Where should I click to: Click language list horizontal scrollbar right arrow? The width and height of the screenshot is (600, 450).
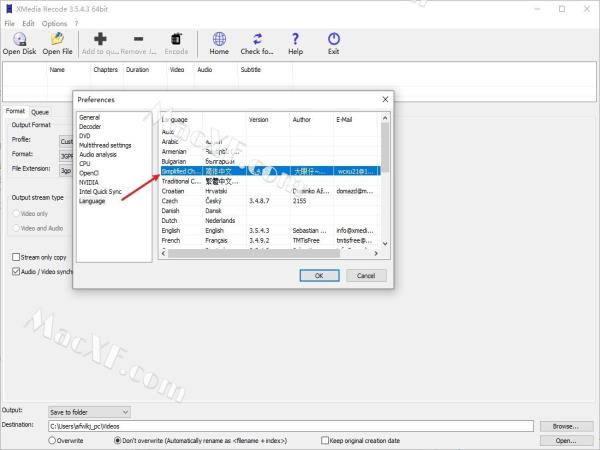[376, 253]
